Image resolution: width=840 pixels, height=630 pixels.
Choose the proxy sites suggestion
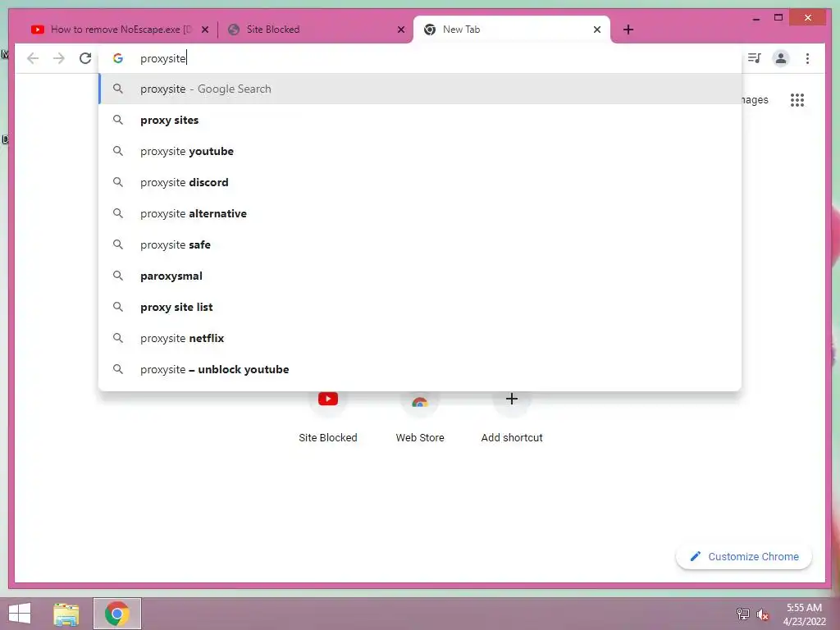click(x=421, y=120)
